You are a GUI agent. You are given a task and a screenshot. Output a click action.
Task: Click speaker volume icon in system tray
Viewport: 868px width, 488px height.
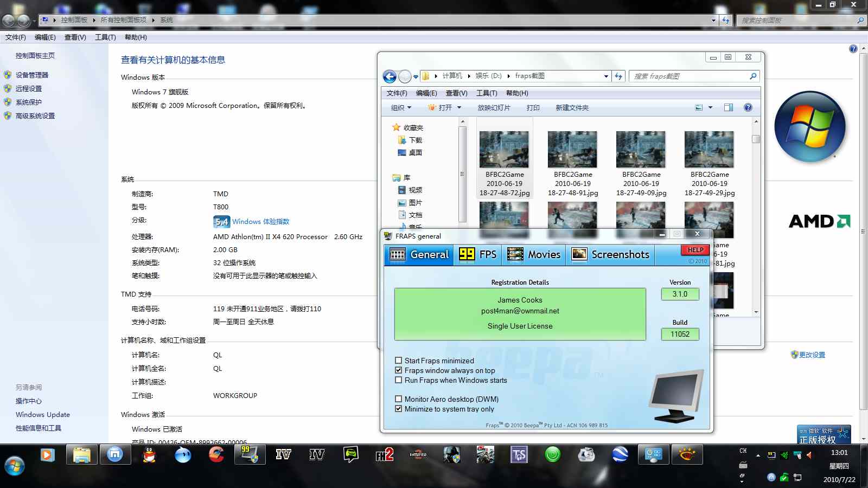tap(809, 455)
